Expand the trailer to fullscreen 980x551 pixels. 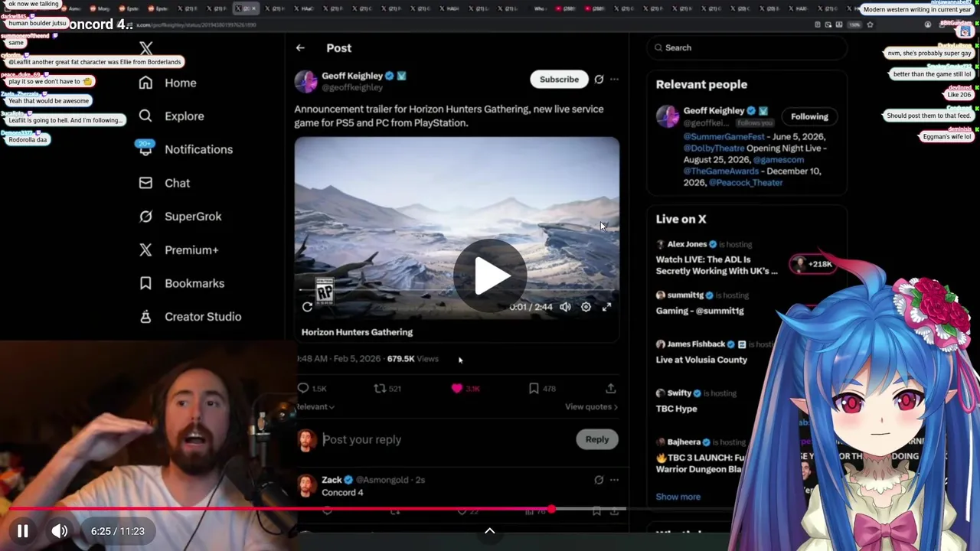pyautogui.click(x=606, y=307)
